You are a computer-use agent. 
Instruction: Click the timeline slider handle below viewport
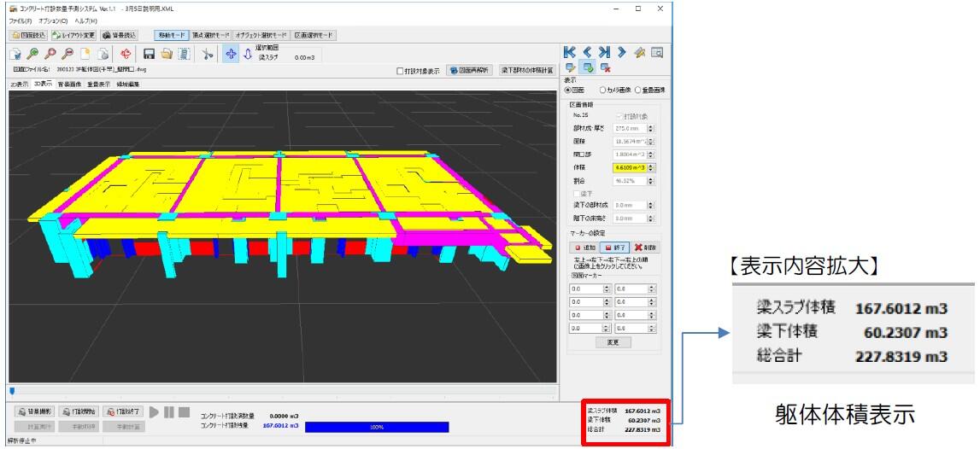12,391
